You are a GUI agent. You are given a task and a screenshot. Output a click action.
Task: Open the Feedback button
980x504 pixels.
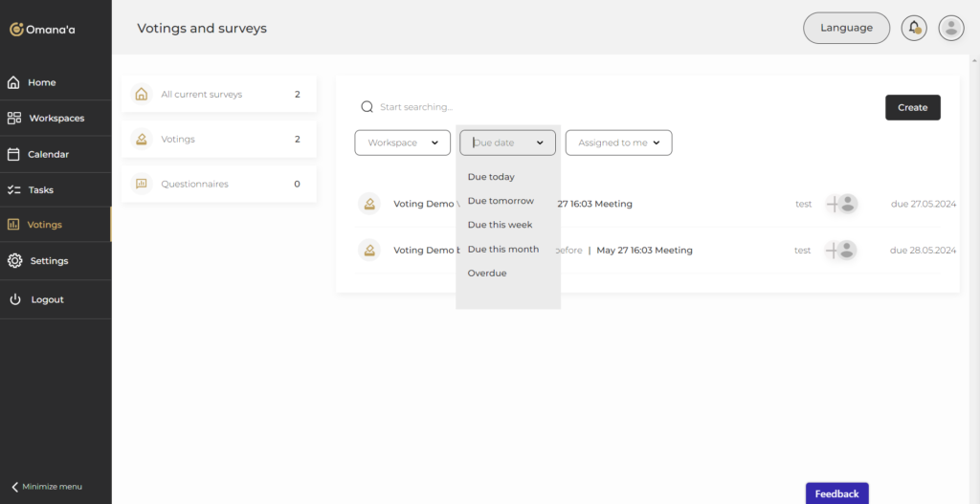(x=836, y=493)
